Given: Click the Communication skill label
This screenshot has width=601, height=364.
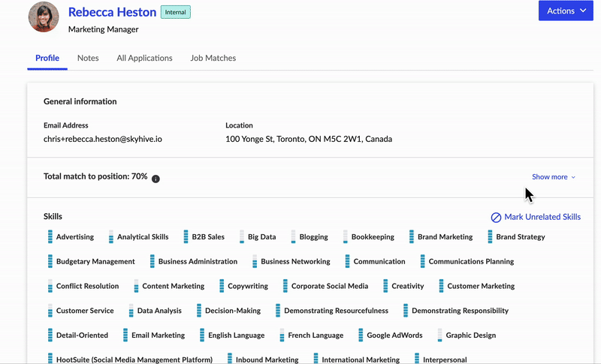Looking at the screenshot, I should 379,261.
